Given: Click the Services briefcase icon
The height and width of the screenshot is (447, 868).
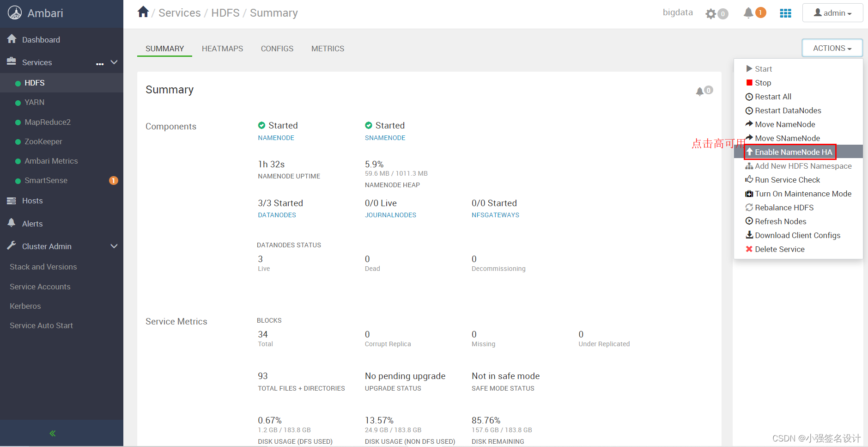Looking at the screenshot, I should pos(12,61).
